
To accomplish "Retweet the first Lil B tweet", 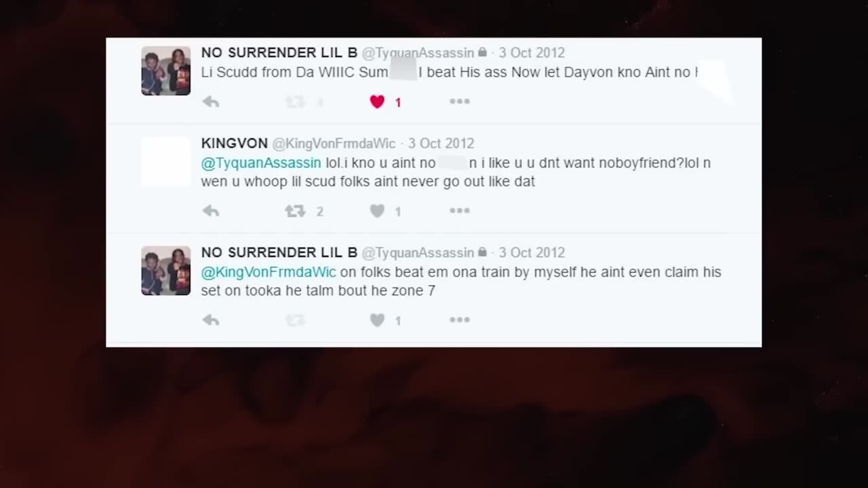I will tap(295, 102).
